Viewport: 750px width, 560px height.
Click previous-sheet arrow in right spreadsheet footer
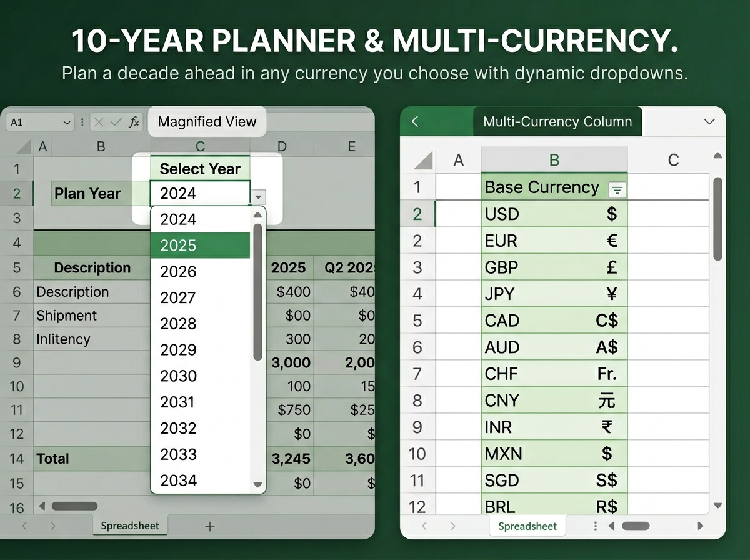coord(424,526)
